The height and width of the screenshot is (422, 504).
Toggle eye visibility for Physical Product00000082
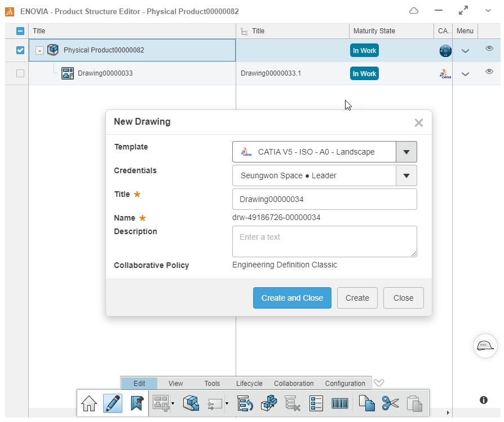tap(489, 49)
